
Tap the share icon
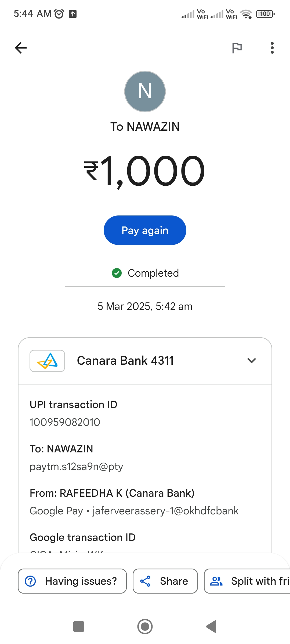click(x=145, y=581)
